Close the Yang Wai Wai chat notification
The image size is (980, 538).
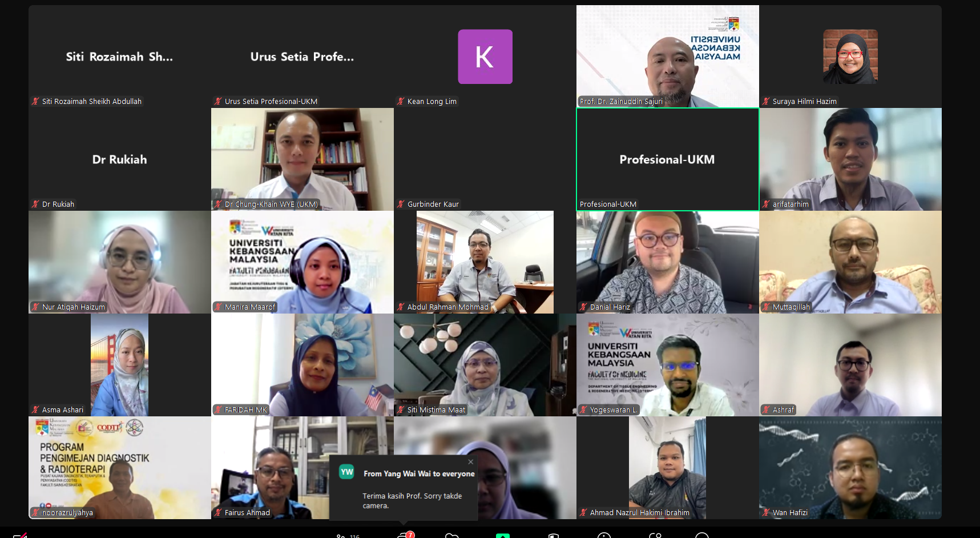pyautogui.click(x=470, y=461)
